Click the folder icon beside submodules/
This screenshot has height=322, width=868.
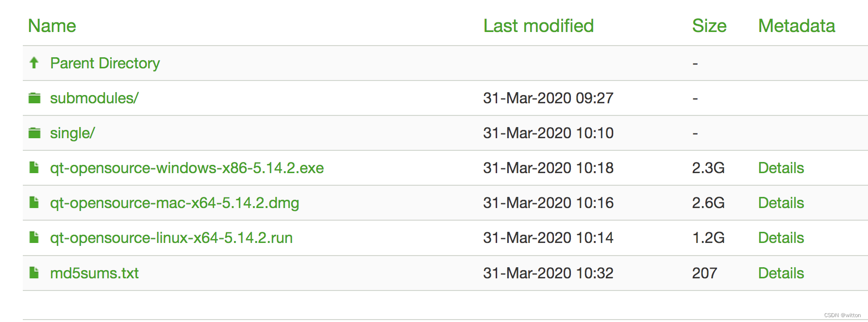(34, 98)
